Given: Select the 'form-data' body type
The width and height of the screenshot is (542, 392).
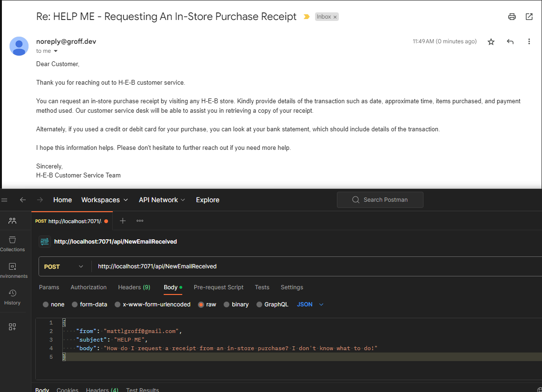Looking at the screenshot, I should [89, 304].
